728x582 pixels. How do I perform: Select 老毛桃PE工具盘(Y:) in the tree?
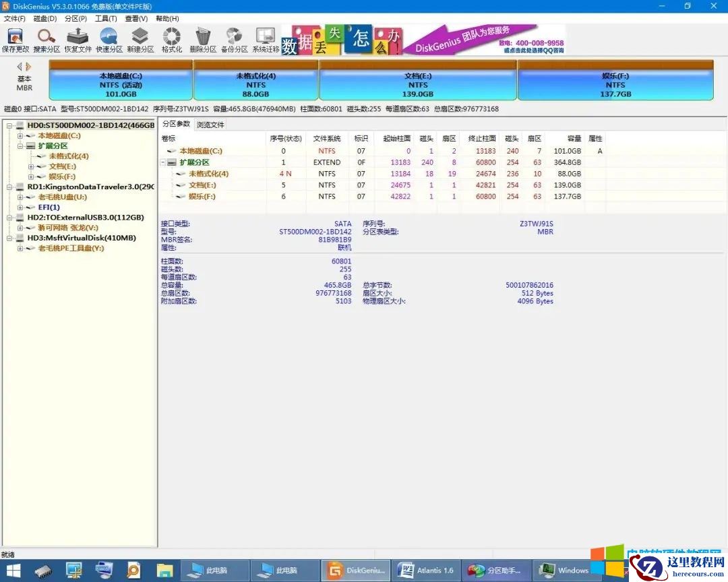(x=71, y=248)
